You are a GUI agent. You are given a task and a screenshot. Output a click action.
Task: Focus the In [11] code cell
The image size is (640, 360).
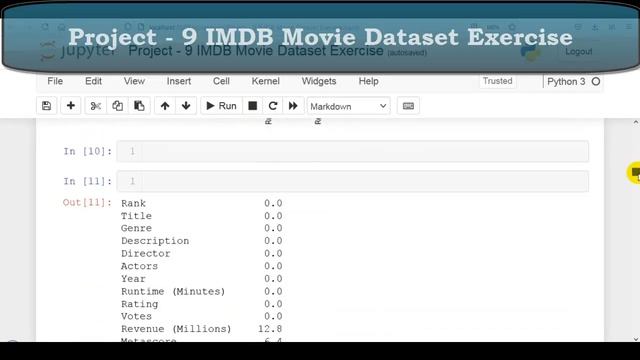[x=353, y=181]
